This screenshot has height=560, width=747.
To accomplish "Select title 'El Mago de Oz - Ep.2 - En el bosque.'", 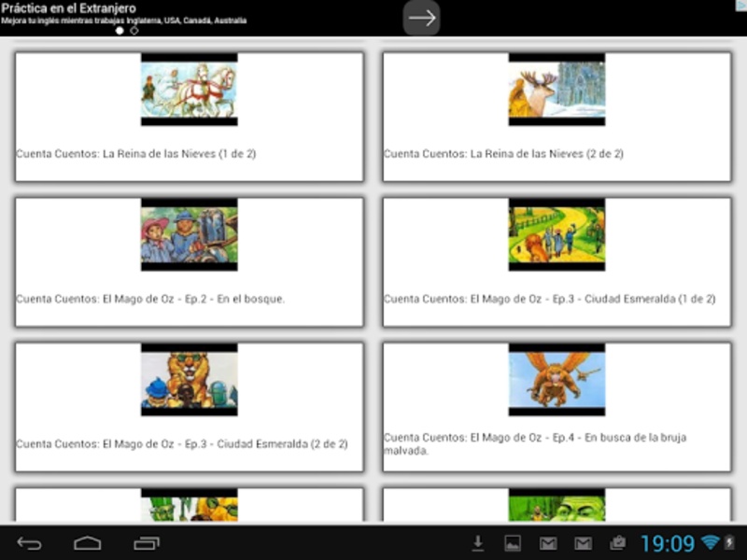I will 194,299.
